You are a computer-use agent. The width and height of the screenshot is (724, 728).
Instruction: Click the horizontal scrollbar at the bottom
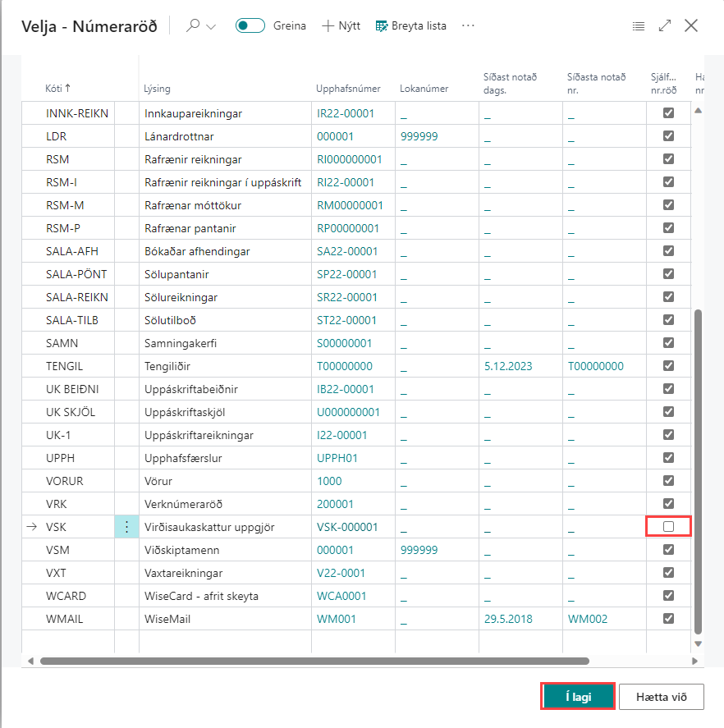click(314, 661)
